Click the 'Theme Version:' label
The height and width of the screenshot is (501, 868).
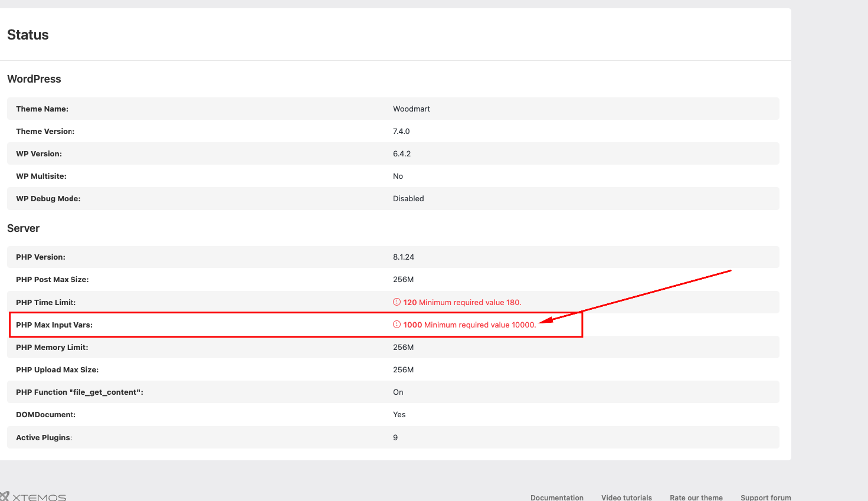tap(45, 132)
